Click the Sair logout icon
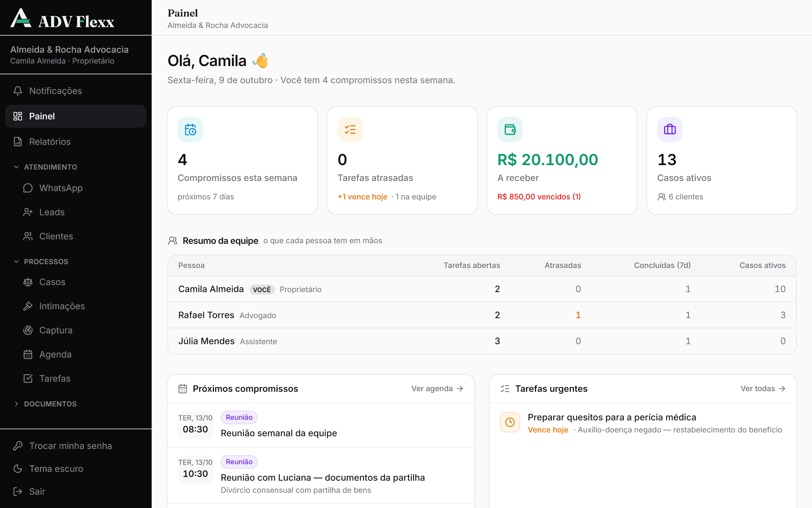812x508 pixels. (18, 491)
